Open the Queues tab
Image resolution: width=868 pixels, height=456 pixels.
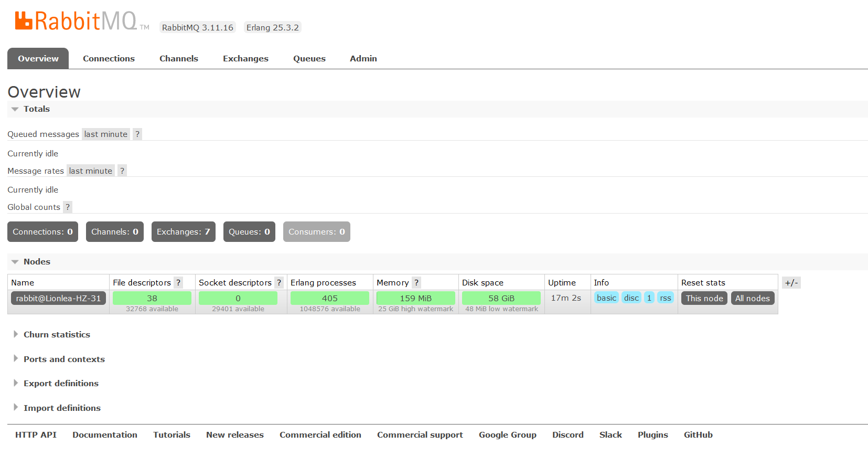309,59
